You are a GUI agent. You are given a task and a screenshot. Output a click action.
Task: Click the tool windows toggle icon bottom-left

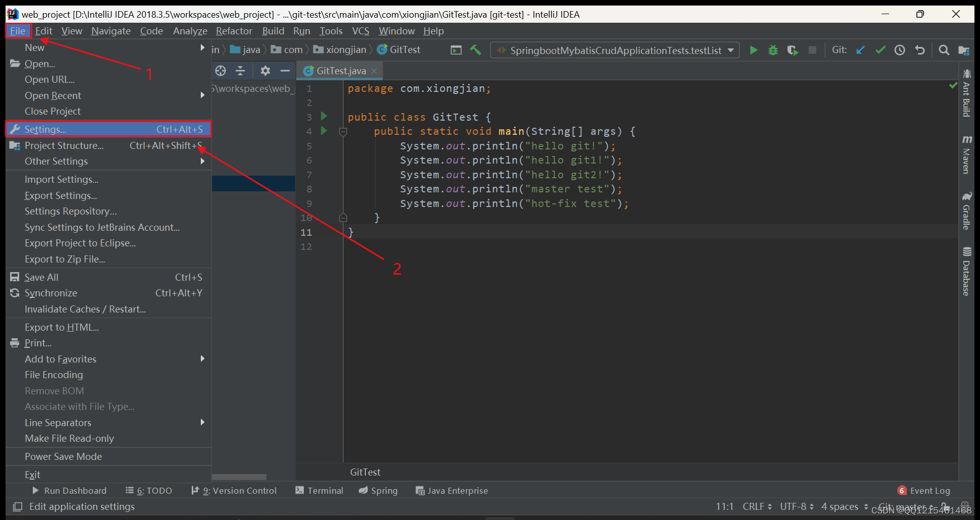click(18, 506)
